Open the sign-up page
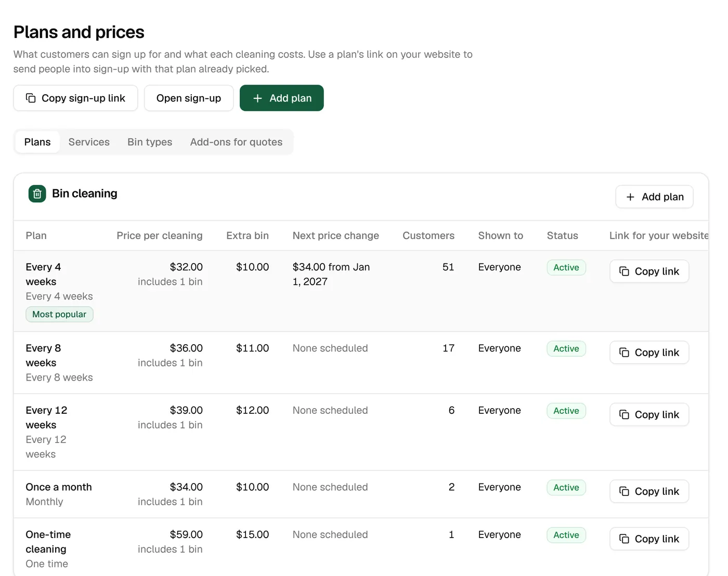This screenshot has width=728, height=576. click(x=189, y=98)
